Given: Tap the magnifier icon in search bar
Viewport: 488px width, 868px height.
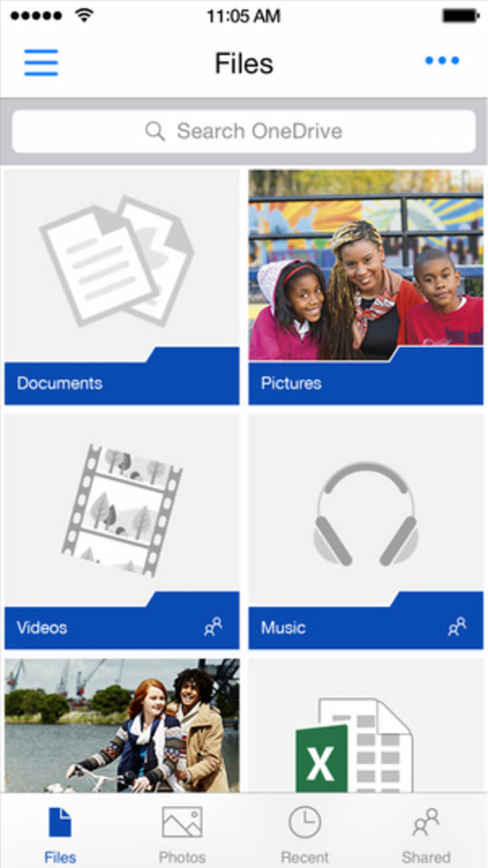Looking at the screenshot, I should tap(155, 131).
